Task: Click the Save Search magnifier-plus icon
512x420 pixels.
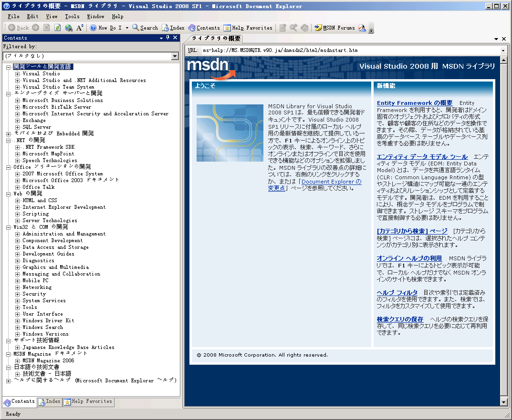Action: (293, 28)
